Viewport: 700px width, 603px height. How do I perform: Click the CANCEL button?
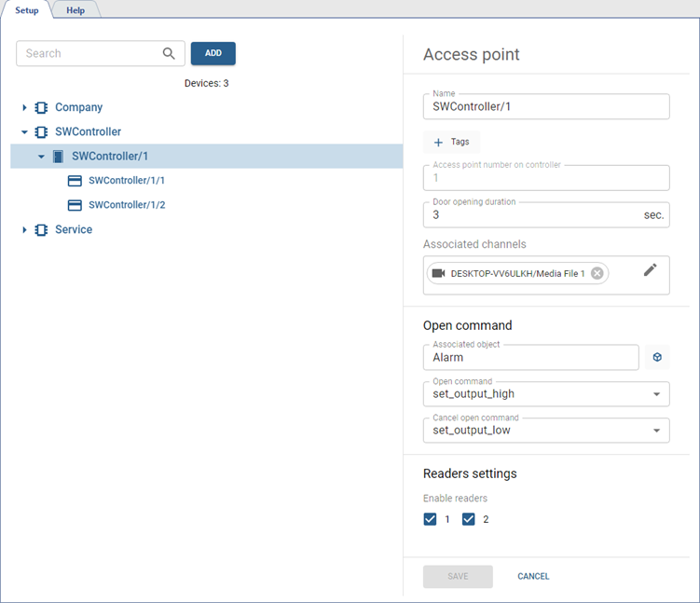click(x=533, y=576)
